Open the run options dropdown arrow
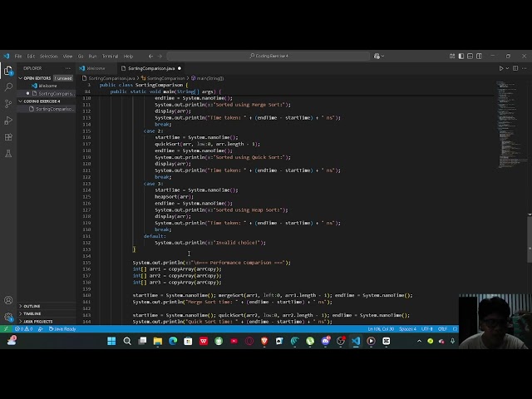This screenshot has width=532, height=399. click(508, 68)
